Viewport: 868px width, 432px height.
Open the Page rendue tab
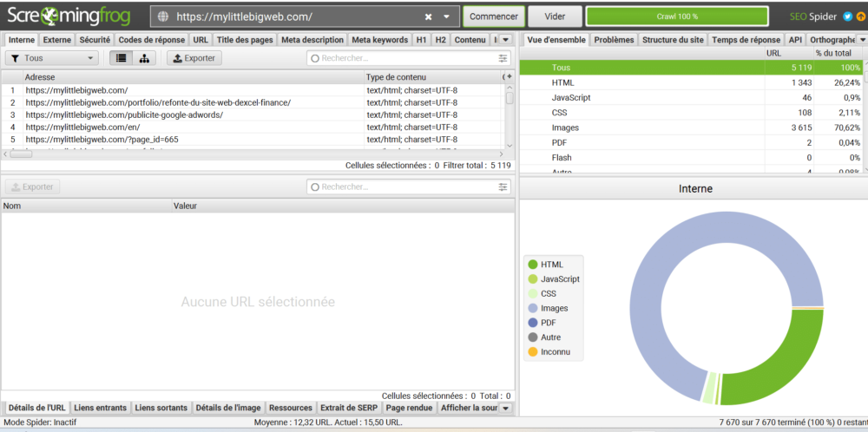[x=409, y=408]
